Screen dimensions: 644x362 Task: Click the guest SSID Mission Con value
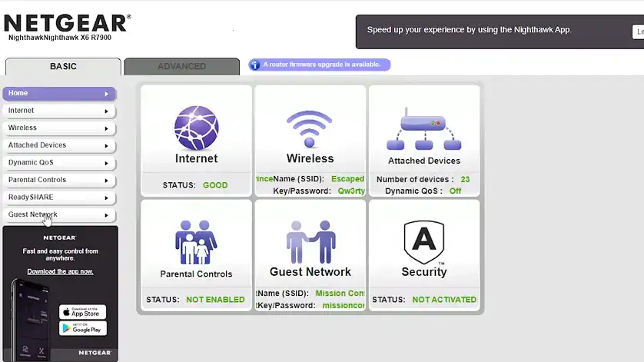point(340,294)
